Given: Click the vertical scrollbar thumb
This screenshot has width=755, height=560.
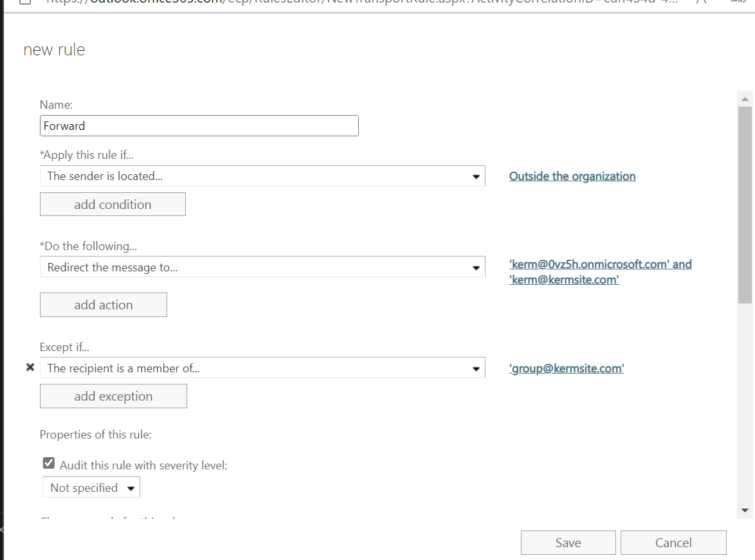Looking at the screenshot, I should pos(745,204).
